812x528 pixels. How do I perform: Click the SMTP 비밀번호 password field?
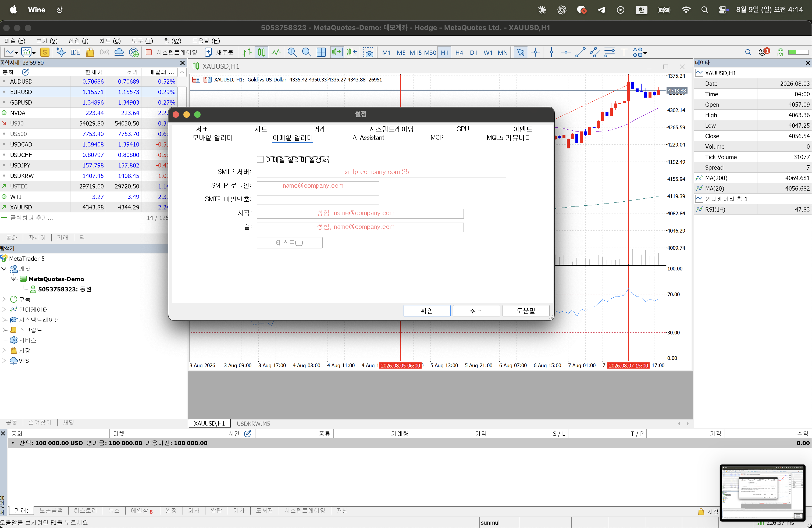click(x=318, y=199)
